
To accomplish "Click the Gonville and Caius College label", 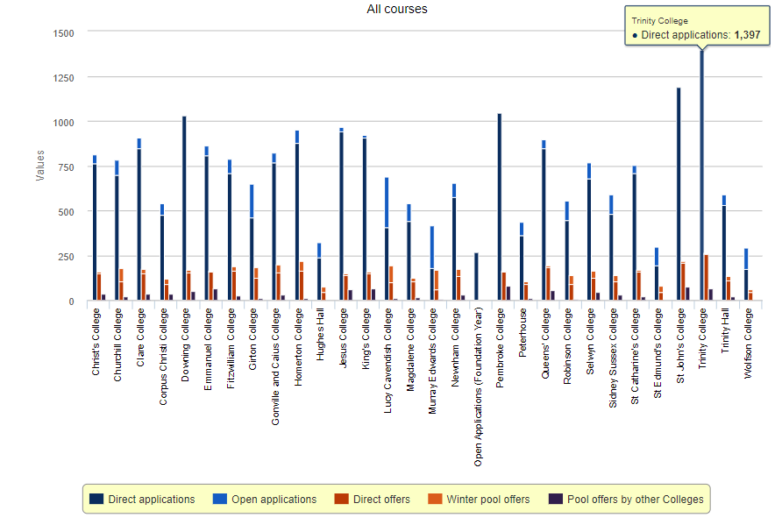I will point(275,366).
